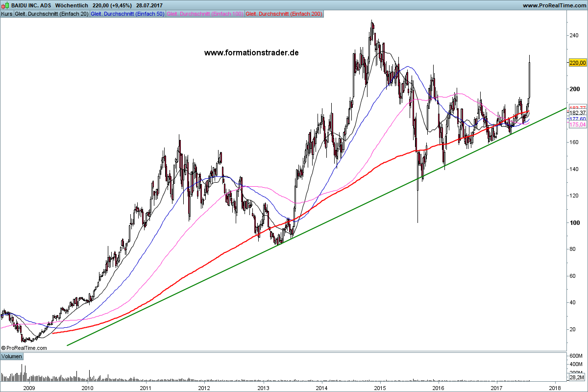Select the Kurs indicator label
The image size is (588, 392).
coord(7,14)
